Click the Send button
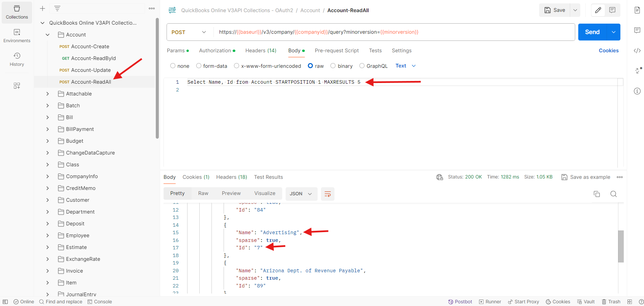 [592, 32]
